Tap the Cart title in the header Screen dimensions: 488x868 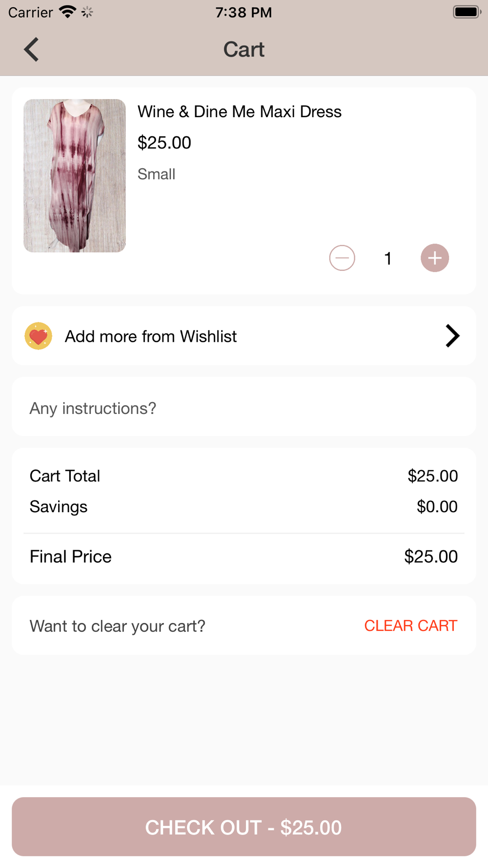(x=244, y=49)
